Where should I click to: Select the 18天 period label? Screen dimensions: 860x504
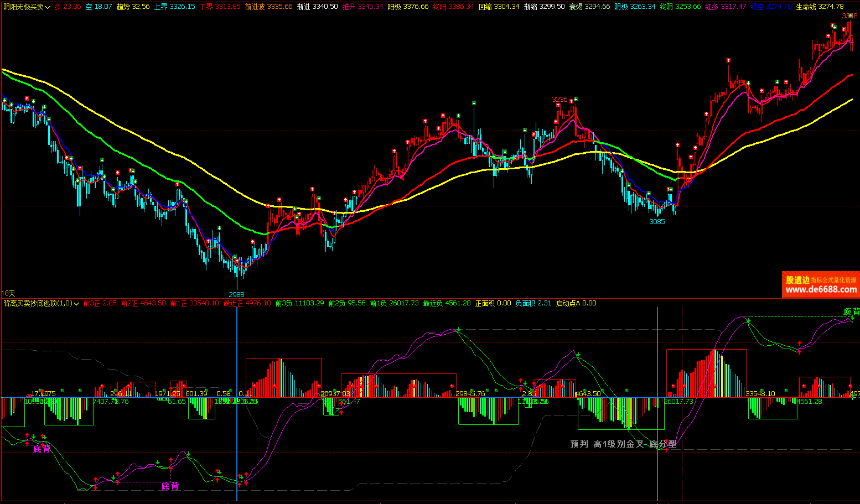coord(8,293)
